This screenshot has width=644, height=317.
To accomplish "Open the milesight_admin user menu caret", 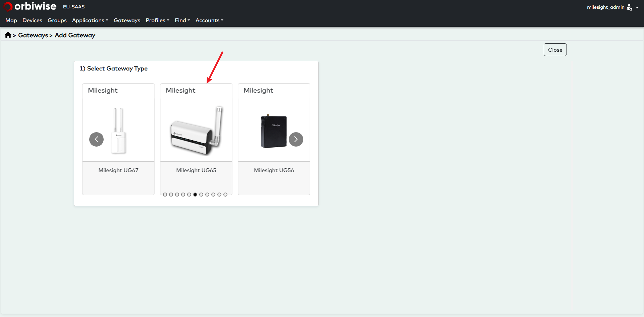I will pyautogui.click(x=637, y=7).
